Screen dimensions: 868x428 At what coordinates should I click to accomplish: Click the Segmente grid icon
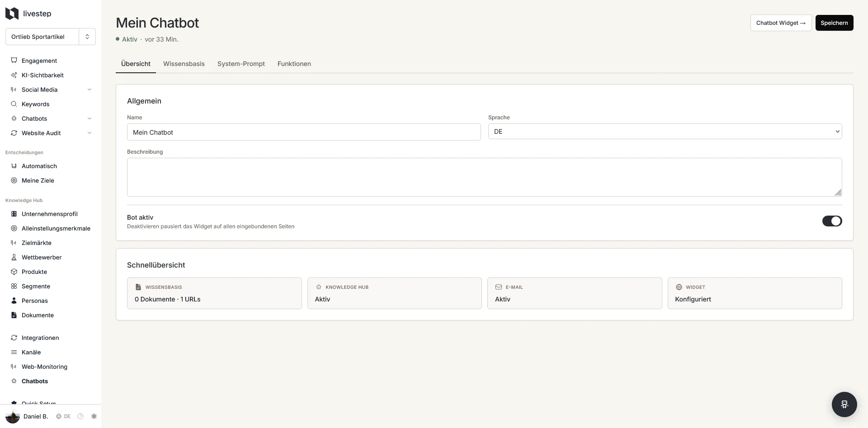point(14,286)
